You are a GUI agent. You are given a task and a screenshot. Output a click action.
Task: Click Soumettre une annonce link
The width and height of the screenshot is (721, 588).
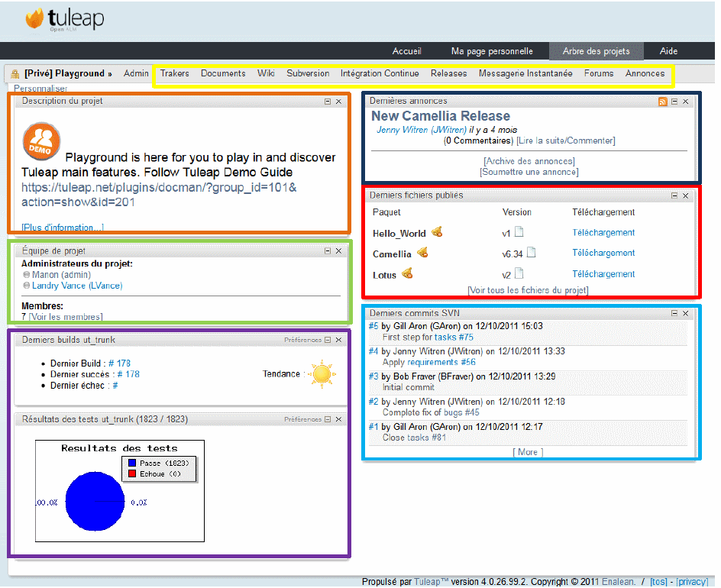[529, 172]
